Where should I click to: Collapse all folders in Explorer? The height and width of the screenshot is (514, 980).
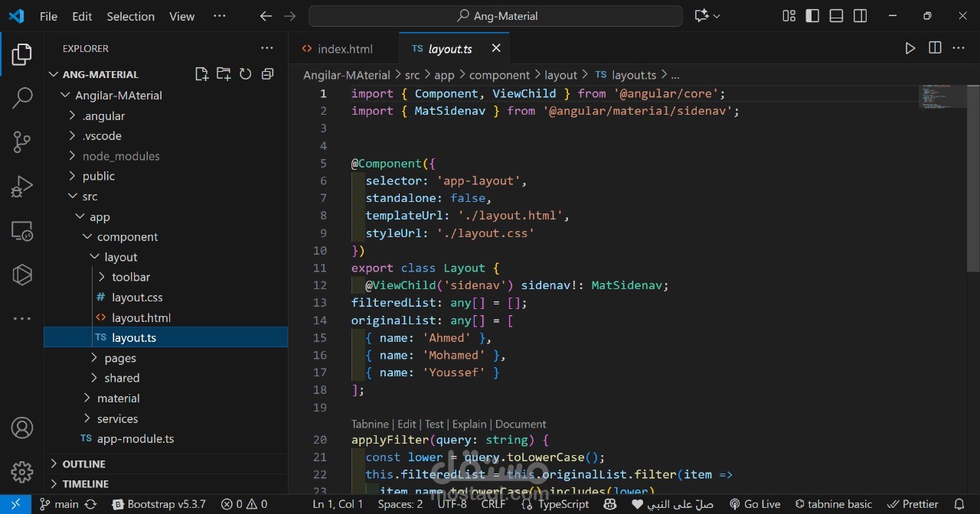point(267,74)
